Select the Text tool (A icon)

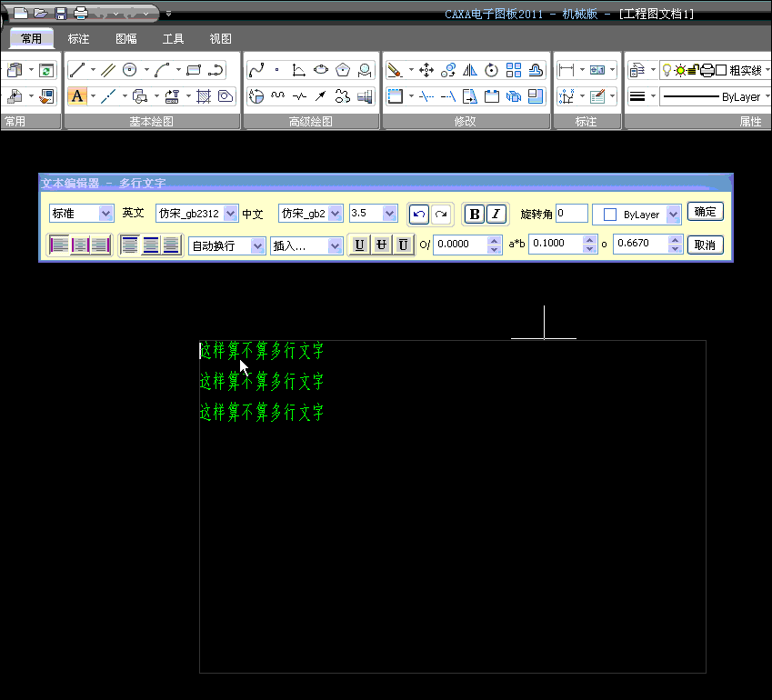[77, 96]
